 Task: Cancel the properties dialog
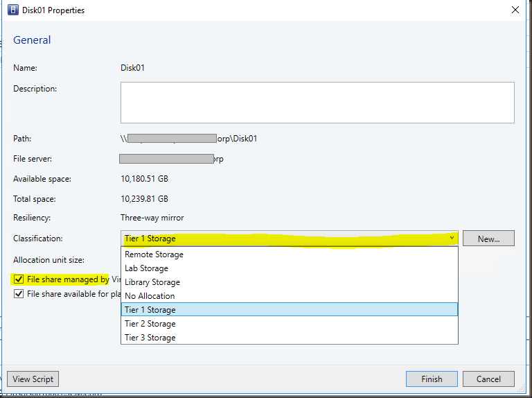pos(488,379)
